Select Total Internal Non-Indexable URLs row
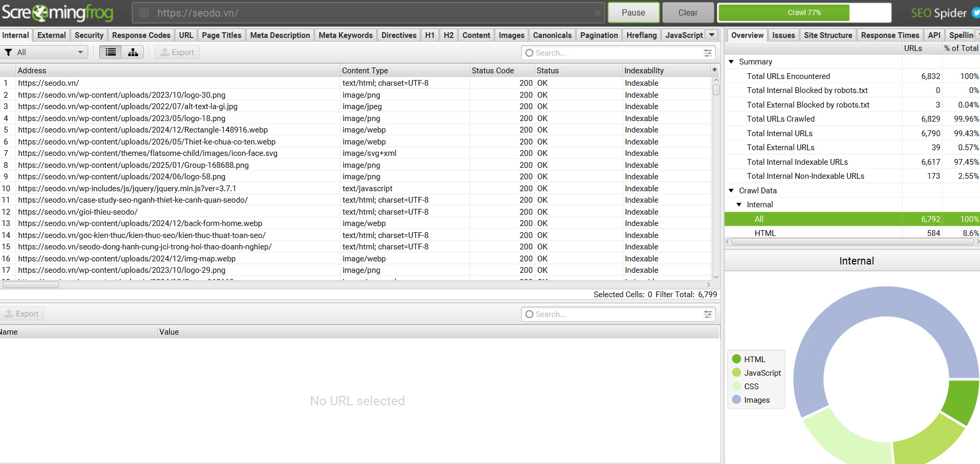This screenshot has height=464, width=980. tap(852, 176)
